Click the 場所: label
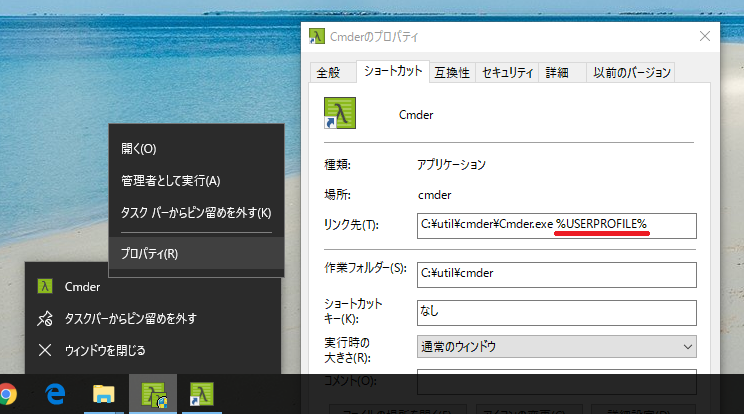This screenshot has width=744, height=414. tap(337, 194)
